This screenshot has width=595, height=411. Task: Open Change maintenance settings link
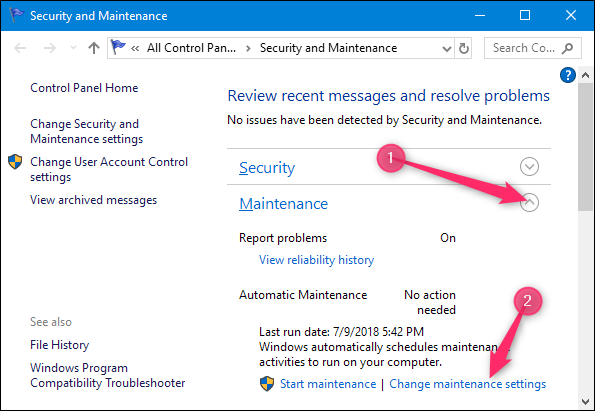pos(468,384)
